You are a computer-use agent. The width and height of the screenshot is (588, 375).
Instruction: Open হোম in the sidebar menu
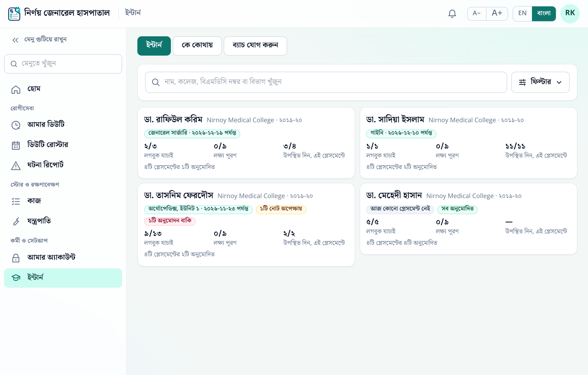63,89
